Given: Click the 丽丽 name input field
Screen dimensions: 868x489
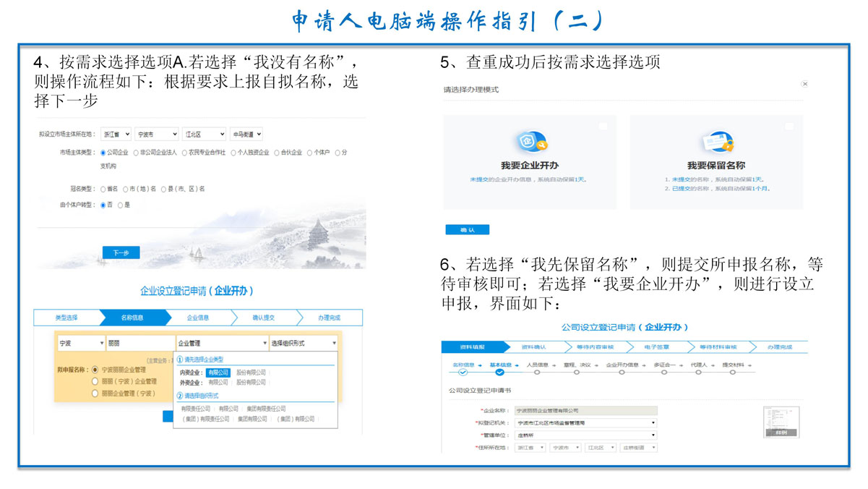Looking at the screenshot, I should click(x=139, y=344).
